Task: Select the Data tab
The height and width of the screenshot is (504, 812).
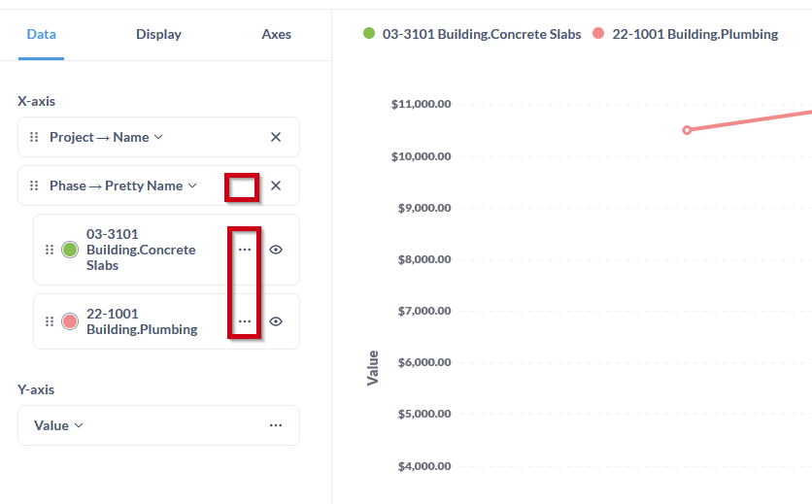Action: pos(41,34)
